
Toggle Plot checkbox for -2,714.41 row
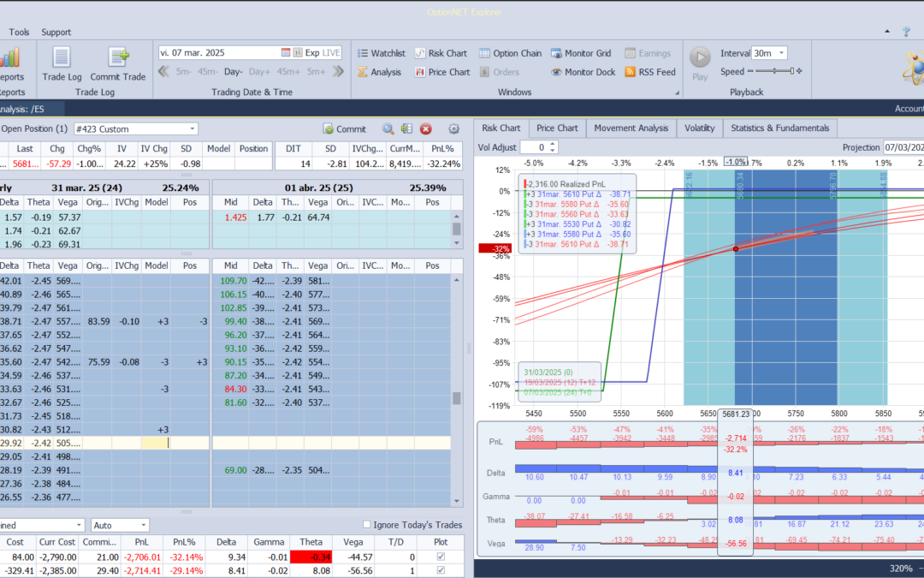coord(441,570)
